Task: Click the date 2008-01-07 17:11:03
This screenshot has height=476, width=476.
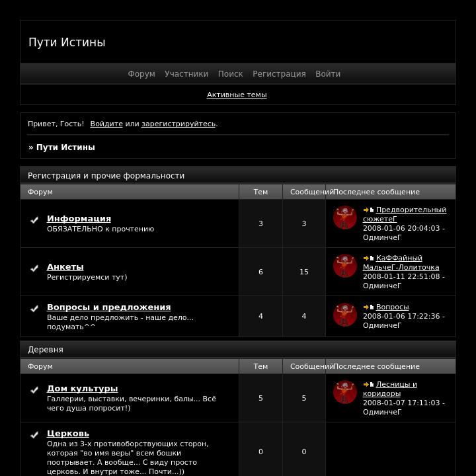Action: pos(401,403)
